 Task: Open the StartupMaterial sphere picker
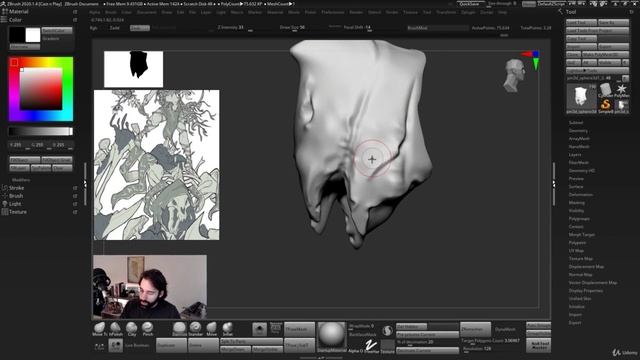[331, 336]
